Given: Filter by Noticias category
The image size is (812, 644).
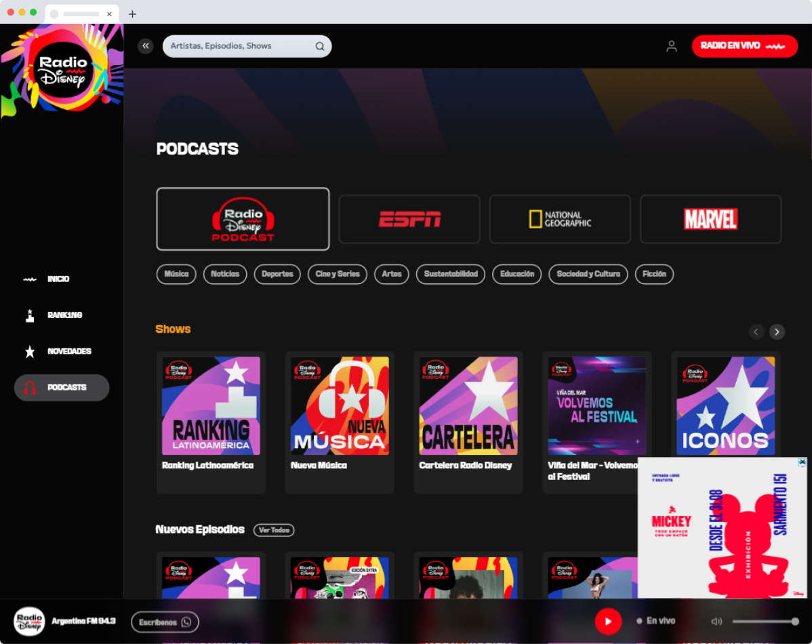Looking at the screenshot, I should 225,274.
